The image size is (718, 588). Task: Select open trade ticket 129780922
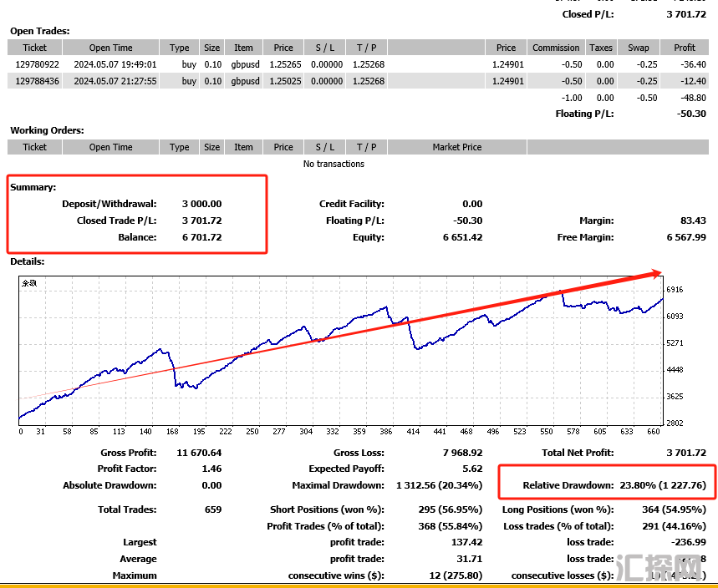37,64
